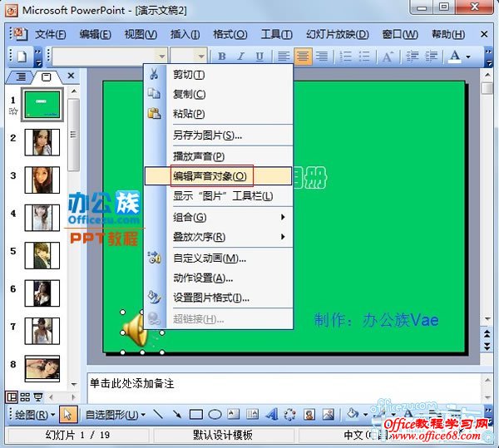
Task: Apply numbered list formatting
Action: (345, 57)
